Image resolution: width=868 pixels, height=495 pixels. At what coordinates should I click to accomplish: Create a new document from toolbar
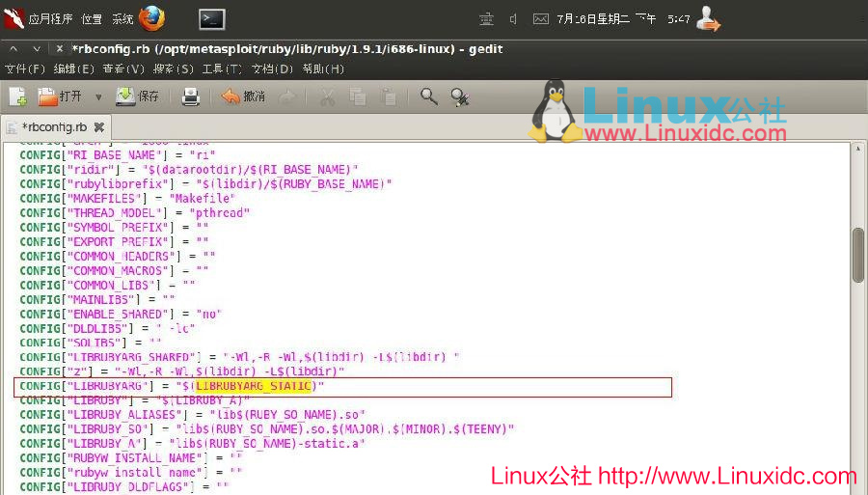pyautogui.click(x=17, y=96)
